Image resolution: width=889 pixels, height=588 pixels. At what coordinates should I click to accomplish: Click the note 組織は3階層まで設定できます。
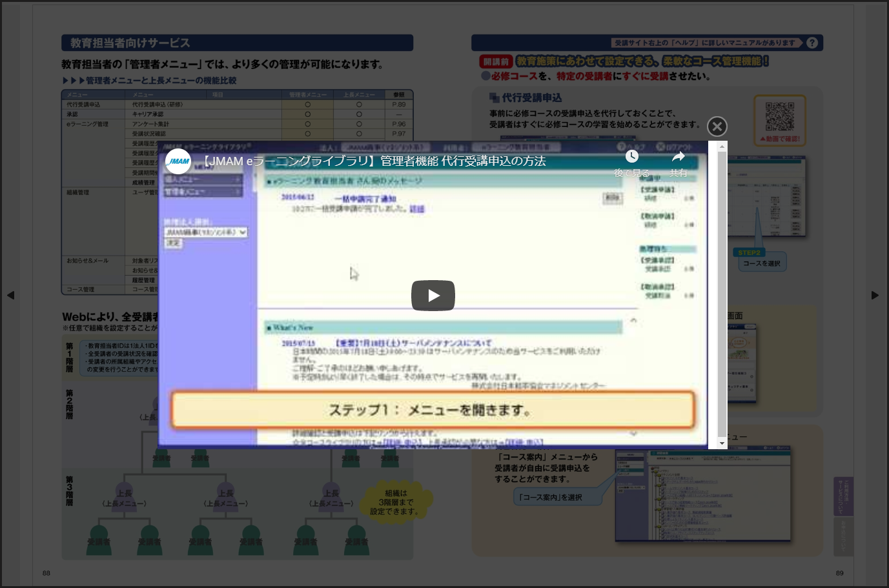pos(396,502)
